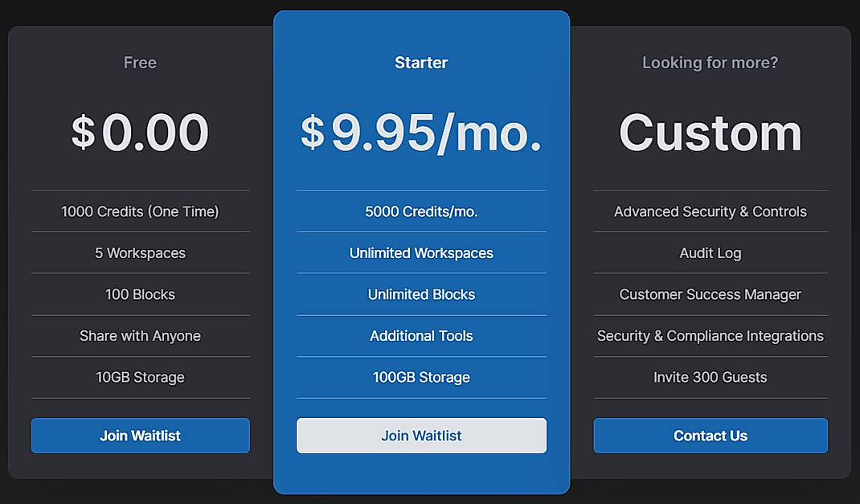Click the Custom price label
This screenshot has width=860, height=504.
coord(710,133)
